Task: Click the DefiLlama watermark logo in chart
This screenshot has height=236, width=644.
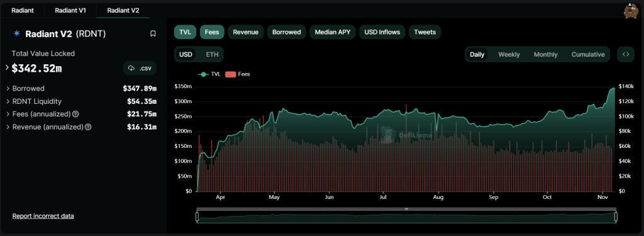Action: (x=386, y=133)
